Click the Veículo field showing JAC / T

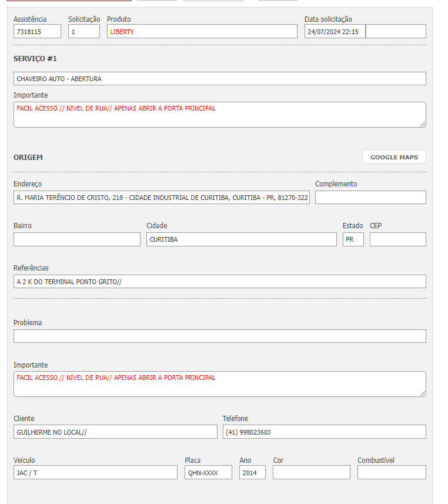point(95,473)
